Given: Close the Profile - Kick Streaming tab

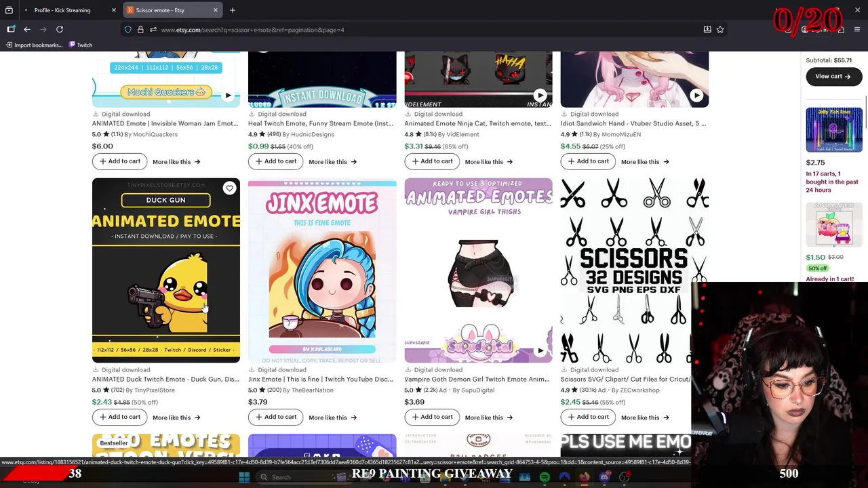Looking at the screenshot, I should [x=114, y=10].
